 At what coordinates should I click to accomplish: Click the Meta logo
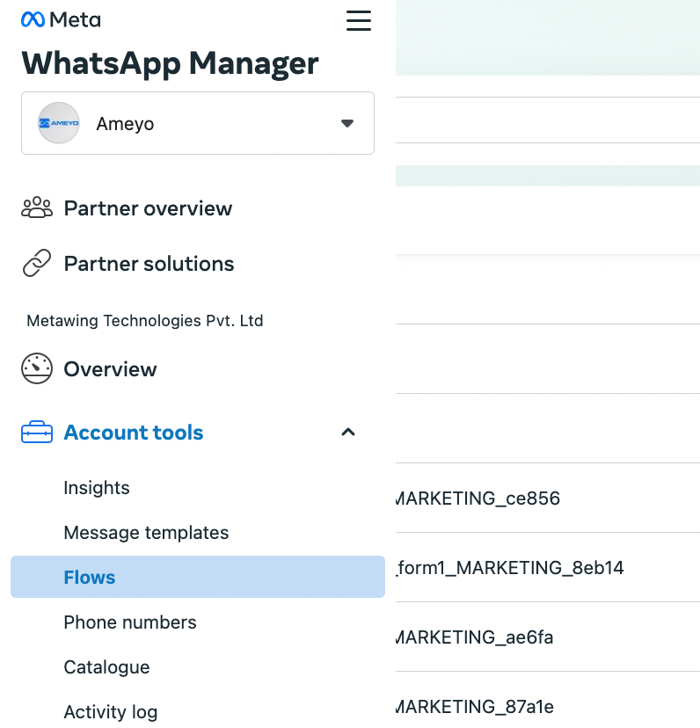click(x=61, y=19)
